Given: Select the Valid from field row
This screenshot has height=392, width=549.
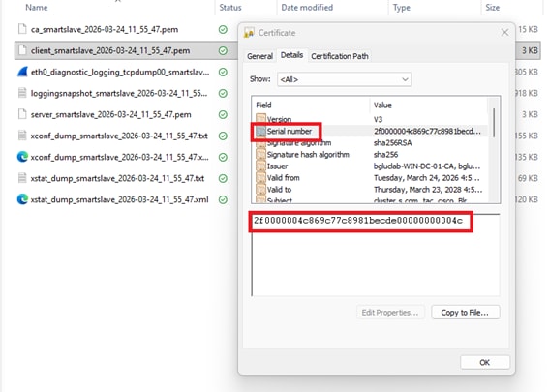Looking at the screenshot, I should (x=369, y=178).
